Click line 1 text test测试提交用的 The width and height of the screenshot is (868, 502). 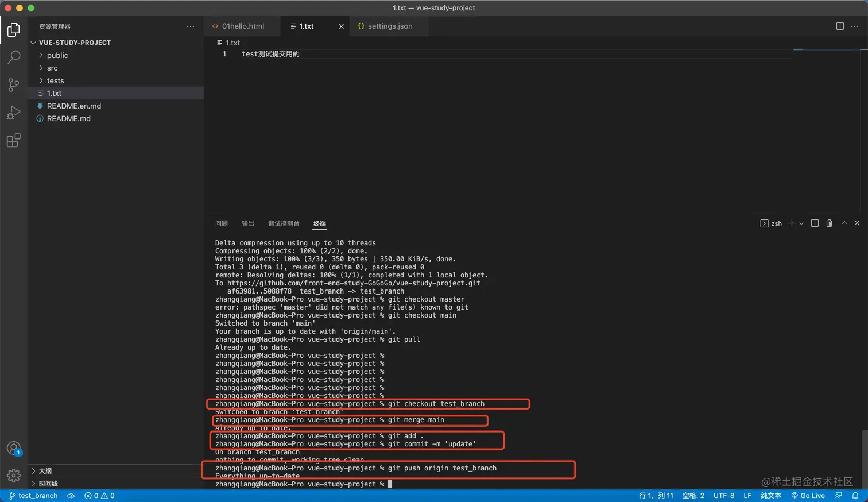tap(270, 54)
